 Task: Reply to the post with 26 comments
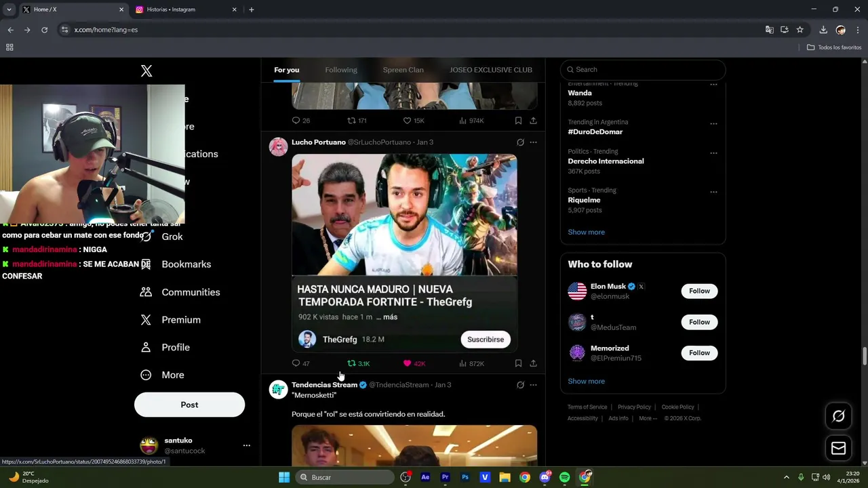[x=300, y=121]
